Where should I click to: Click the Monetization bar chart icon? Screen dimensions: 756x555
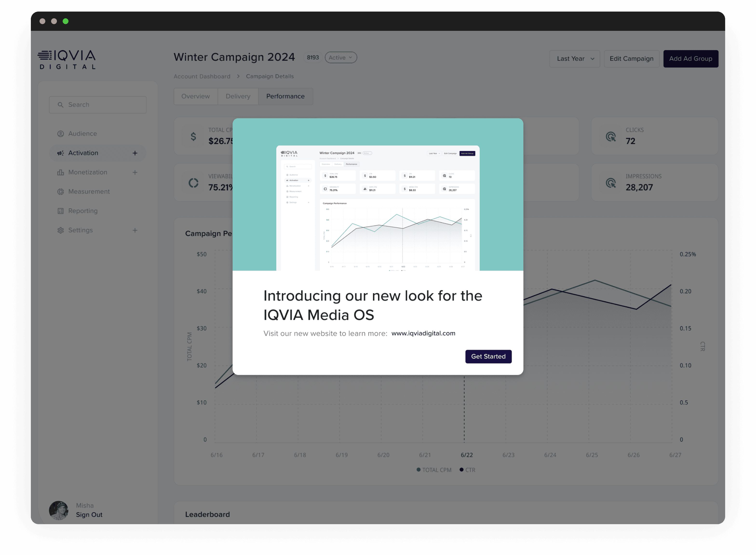61,172
